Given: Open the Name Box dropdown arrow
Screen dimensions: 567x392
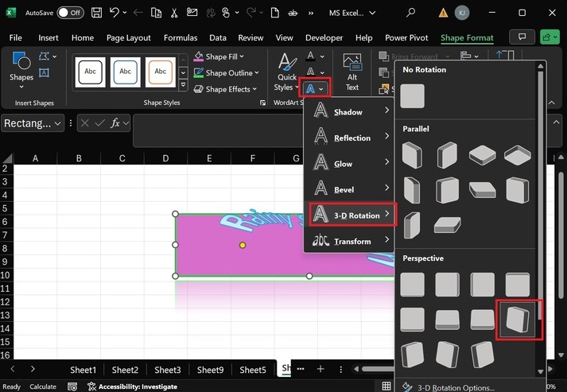Looking at the screenshot, I should (59, 123).
